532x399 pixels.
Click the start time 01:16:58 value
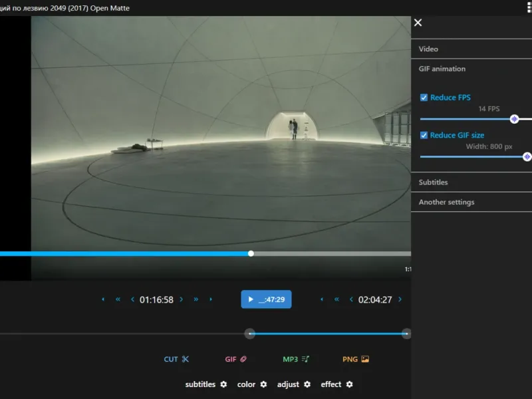[x=156, y=300]
